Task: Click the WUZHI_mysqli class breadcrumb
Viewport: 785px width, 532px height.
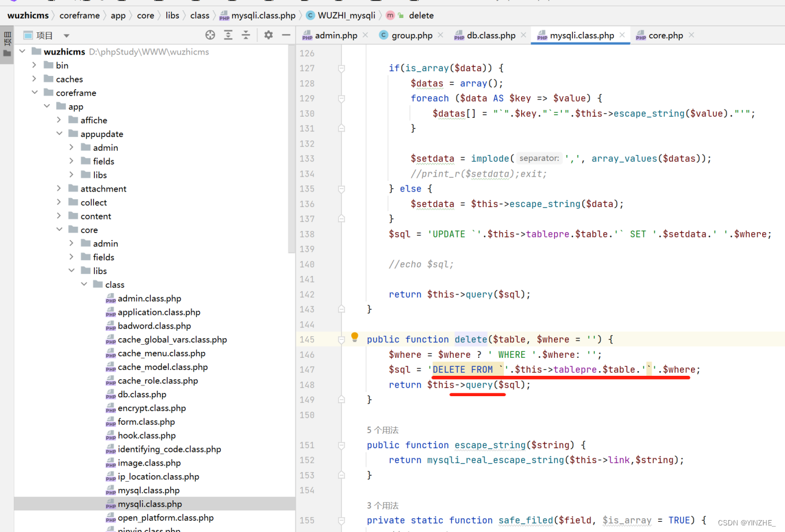Action: tap(346, 16)
